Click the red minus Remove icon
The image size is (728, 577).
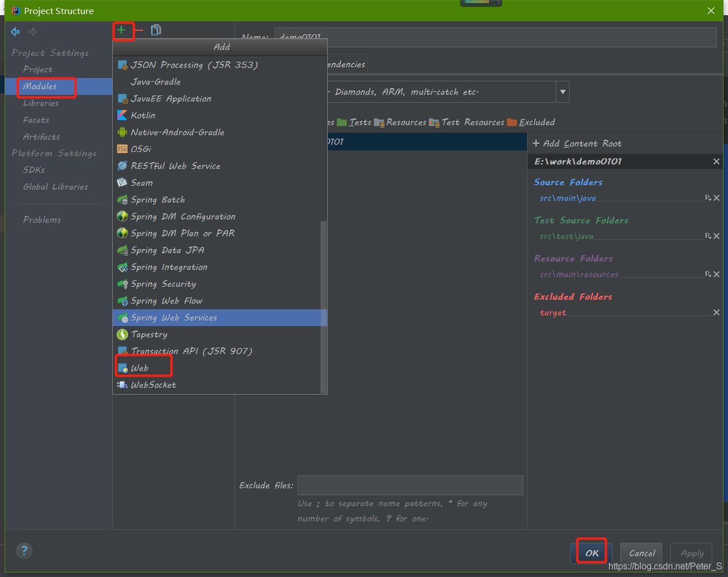click(139, 30)
